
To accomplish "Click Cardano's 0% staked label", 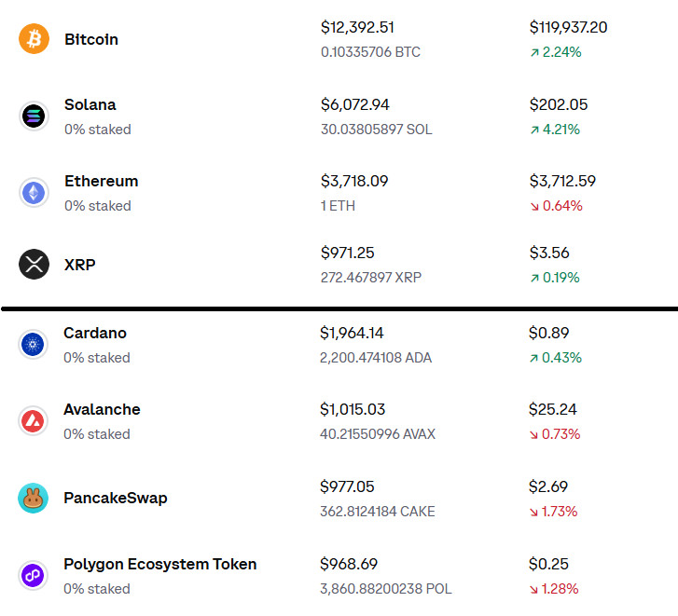I will 97,358.
